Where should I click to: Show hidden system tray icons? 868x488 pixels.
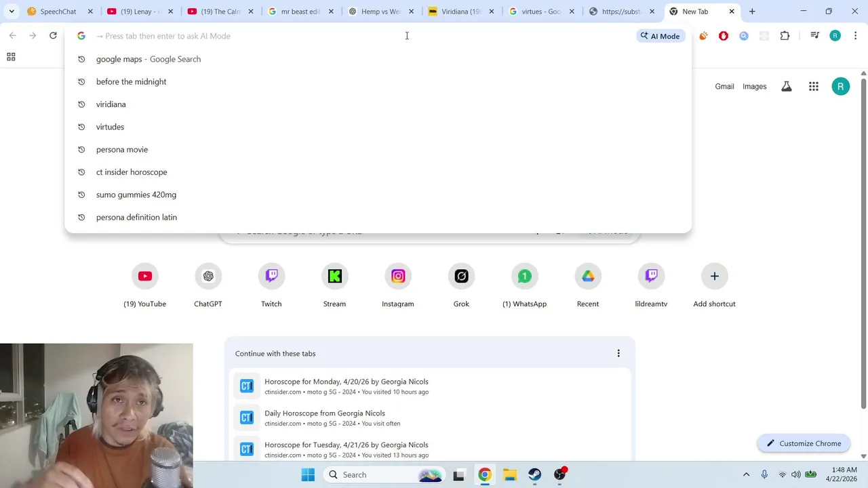[x=747, y=474]
